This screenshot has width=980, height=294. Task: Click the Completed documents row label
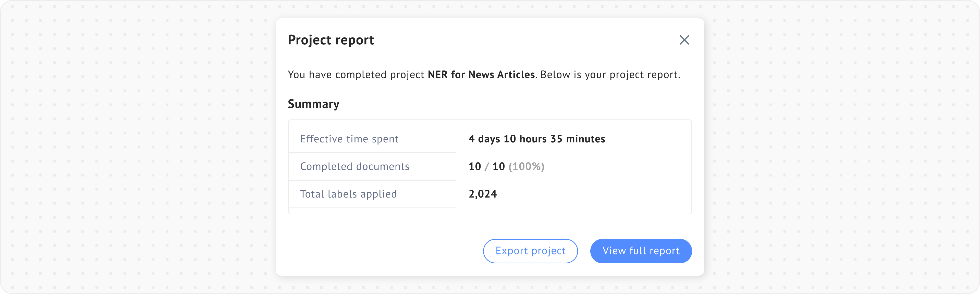click(x=354, y=167)
